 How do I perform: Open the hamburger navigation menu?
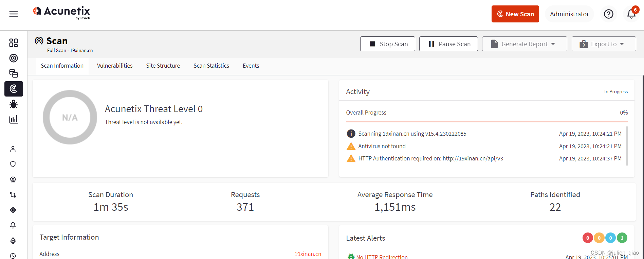pos(14,14)
